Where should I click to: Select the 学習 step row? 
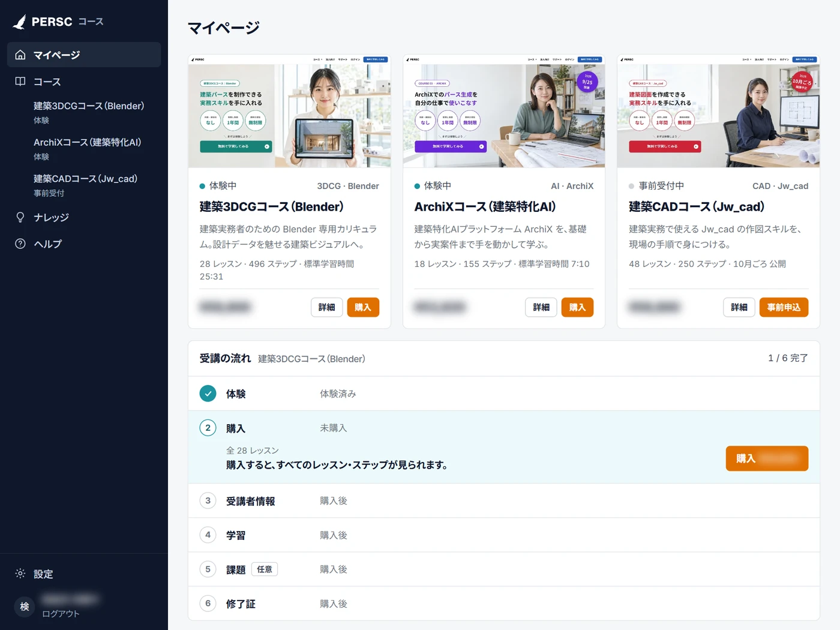[504, 535]
